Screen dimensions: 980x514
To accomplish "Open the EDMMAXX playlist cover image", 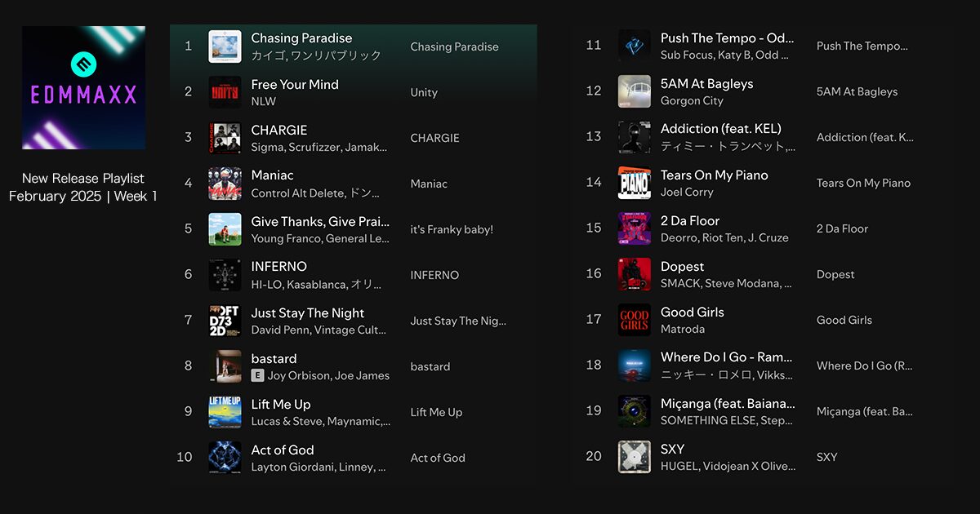I will [x=83, y=88].
